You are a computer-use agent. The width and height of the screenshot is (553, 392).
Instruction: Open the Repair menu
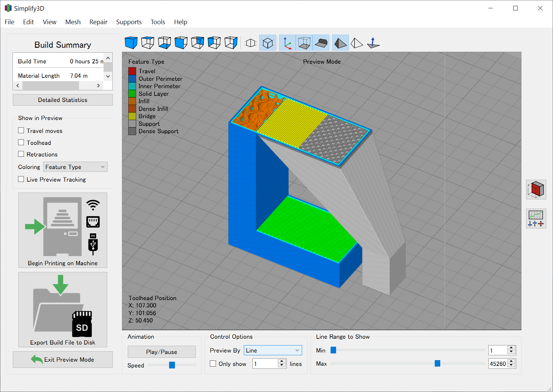coord(98,22)
